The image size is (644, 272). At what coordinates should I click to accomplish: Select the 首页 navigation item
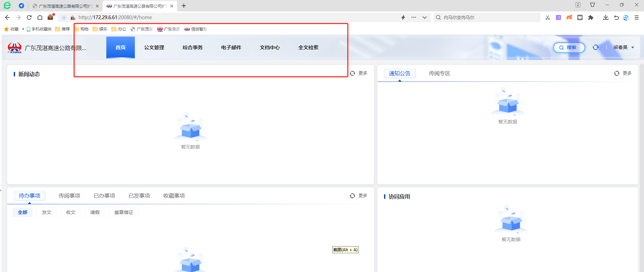[121, 48]
